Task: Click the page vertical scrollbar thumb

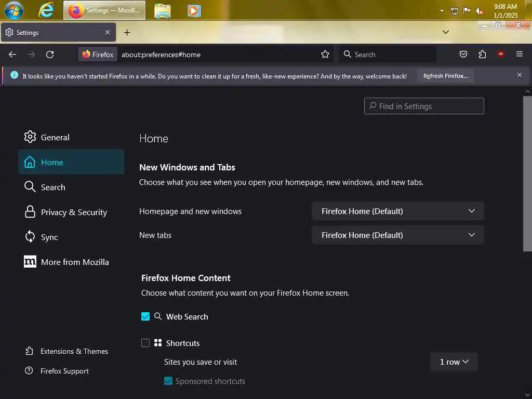Action: tap(527, 174)
